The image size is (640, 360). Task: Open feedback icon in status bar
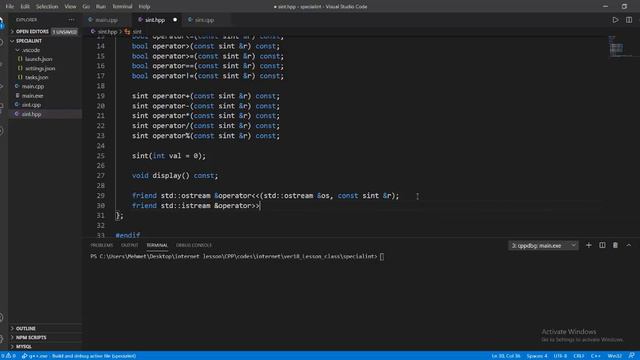pyautogui.click(x=631, y=356)
